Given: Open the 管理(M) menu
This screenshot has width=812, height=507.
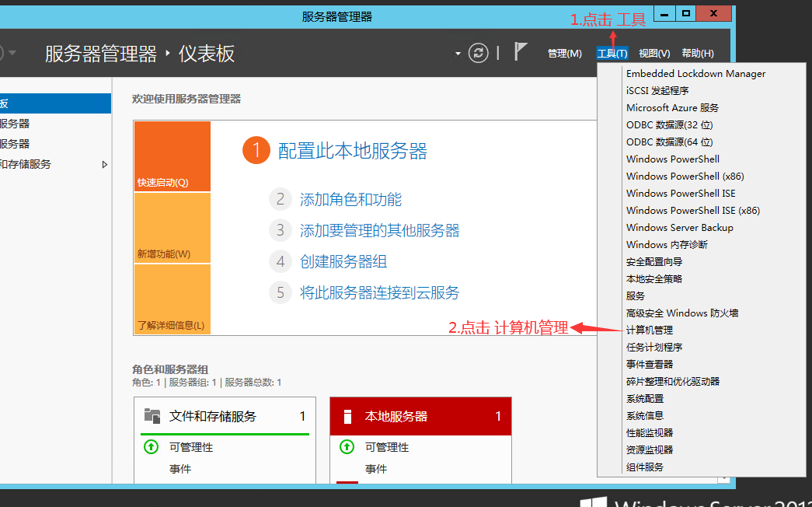Looking at the screenshot, I should coord(564,54).
